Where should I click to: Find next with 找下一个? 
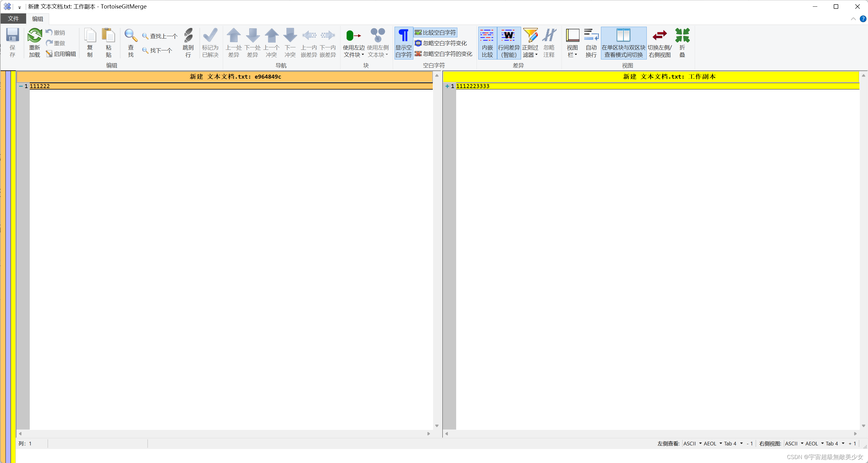[x=157, y=50]
